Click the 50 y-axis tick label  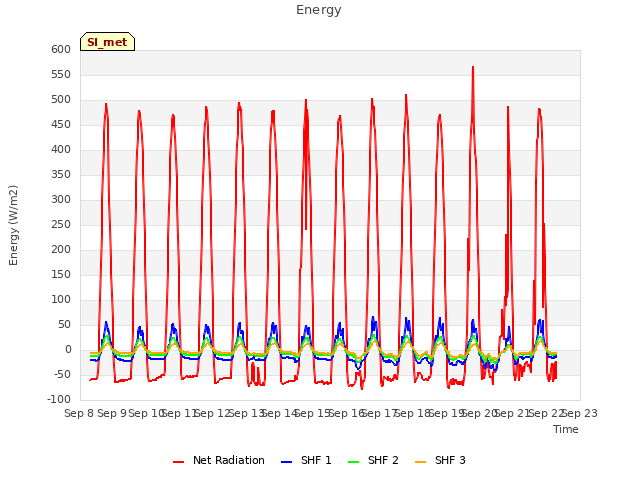[65, 324]
